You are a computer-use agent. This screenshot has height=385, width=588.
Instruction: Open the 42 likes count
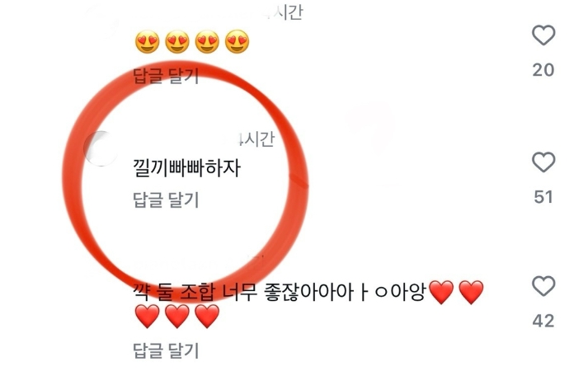(x=543, y=321)
